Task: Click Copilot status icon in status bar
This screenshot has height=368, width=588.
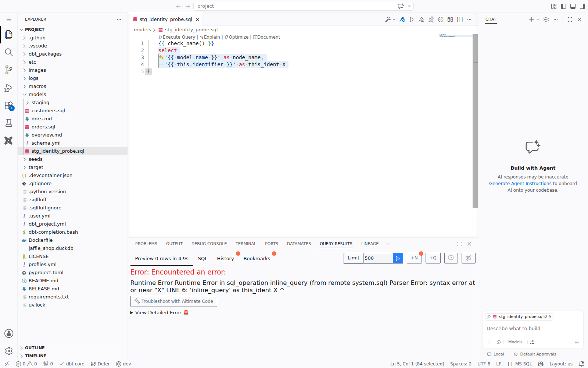Action: (x=541, y=364)
